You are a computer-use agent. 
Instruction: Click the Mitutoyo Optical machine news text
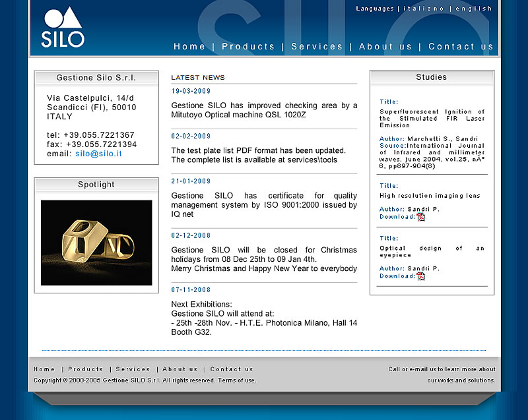click(x=264, y=110)
